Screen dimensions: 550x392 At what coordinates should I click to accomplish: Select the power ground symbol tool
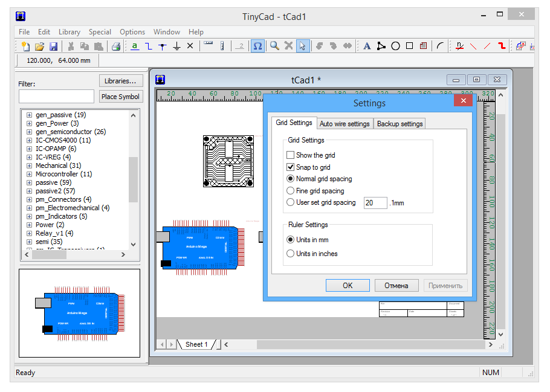(x=176, y=46)
